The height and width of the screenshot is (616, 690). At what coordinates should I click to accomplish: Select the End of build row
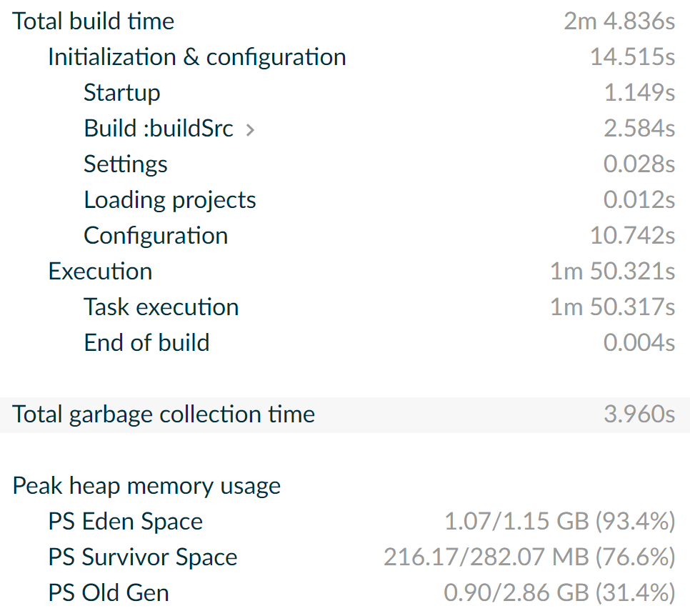(146, 343)
